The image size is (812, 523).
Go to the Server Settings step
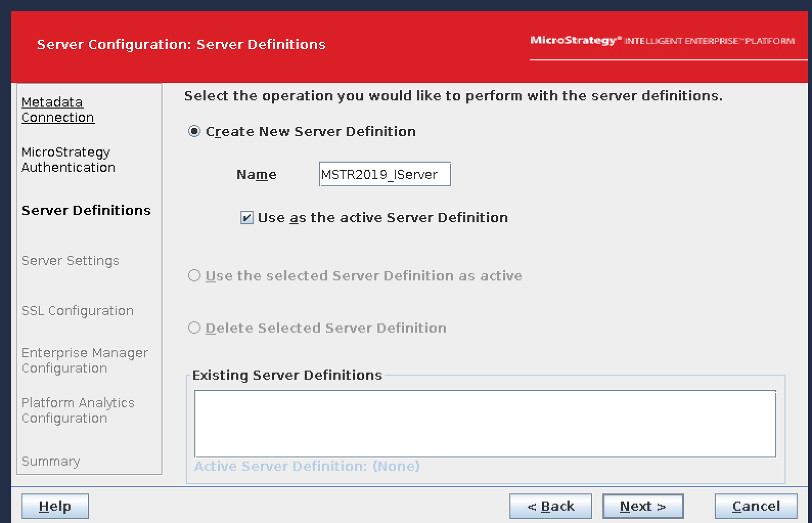pos(70,260)
